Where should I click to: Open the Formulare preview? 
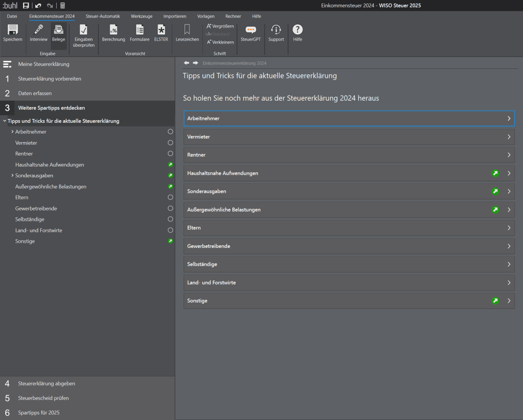click(139, 30)
